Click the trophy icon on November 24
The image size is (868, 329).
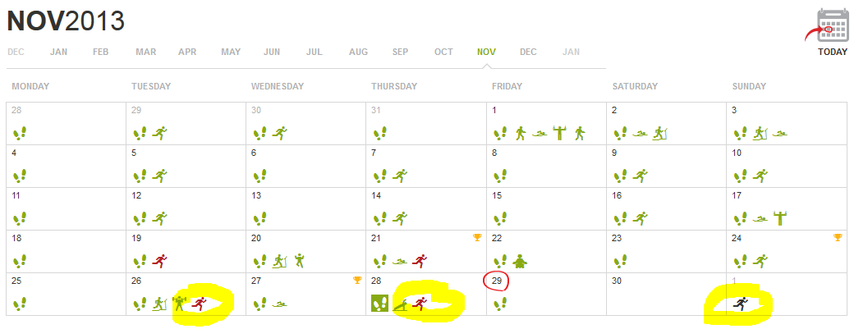click(x=838, y=238)
